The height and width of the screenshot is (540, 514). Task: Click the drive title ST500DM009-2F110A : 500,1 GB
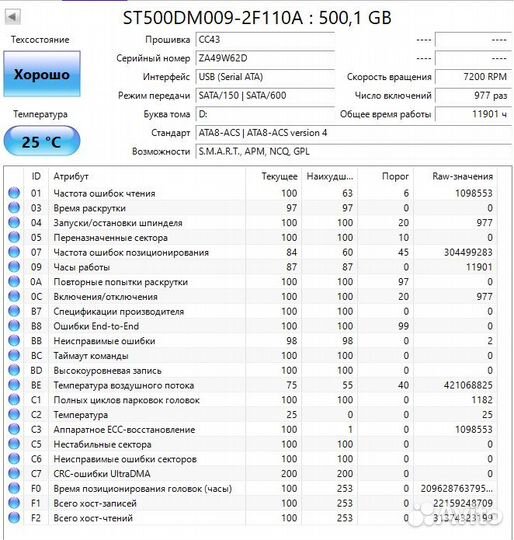point(257,18)
